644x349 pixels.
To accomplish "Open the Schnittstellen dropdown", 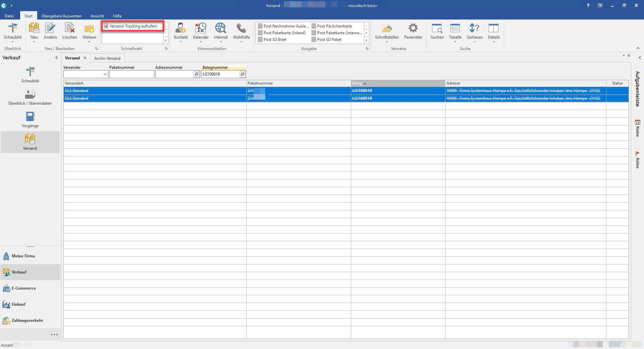I will click(387, 32).
